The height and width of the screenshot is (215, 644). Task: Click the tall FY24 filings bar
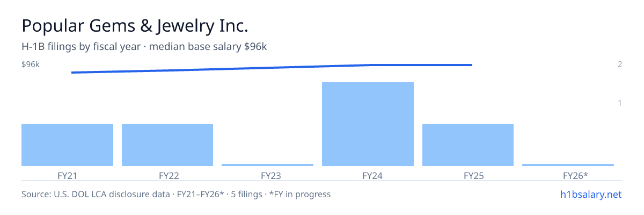(368, 124)
